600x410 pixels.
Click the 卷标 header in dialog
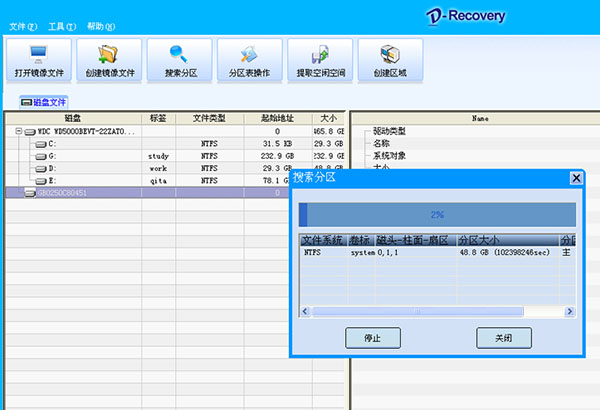(361, 240)
